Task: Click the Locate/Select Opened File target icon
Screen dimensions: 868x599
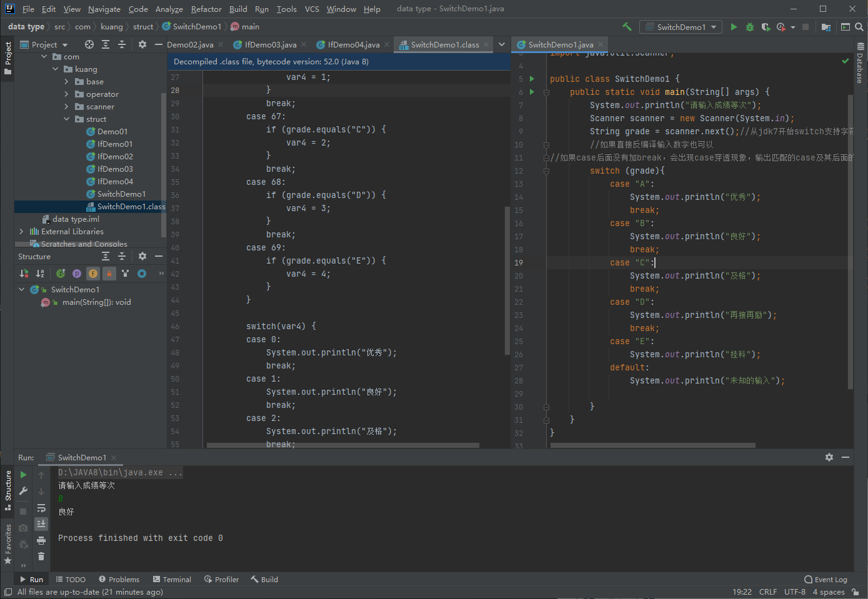Action: click(x=89, y=44)
